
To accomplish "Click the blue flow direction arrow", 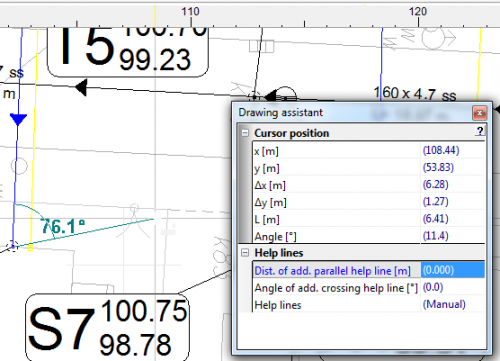I will 18,120.
